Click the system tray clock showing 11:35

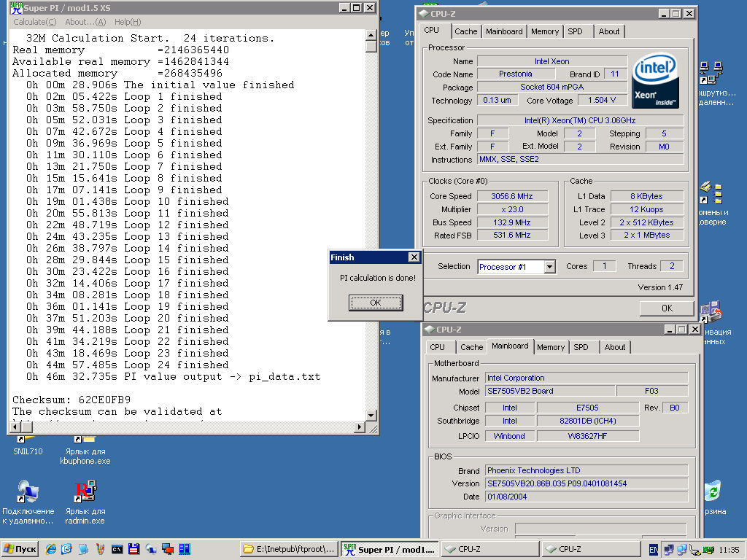(729, 550)
